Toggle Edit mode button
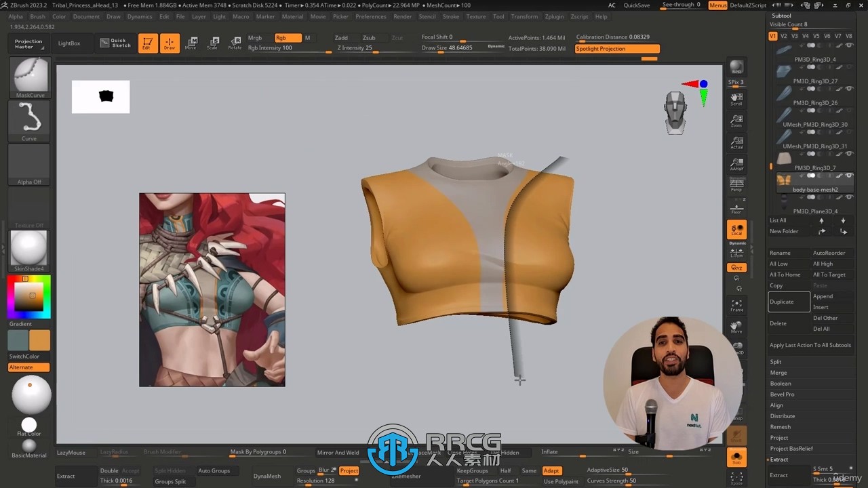 pos(147,43)
